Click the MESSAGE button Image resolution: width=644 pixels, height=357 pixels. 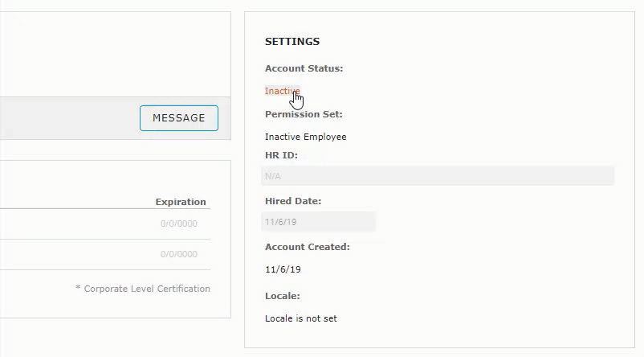tap(178, 117)
